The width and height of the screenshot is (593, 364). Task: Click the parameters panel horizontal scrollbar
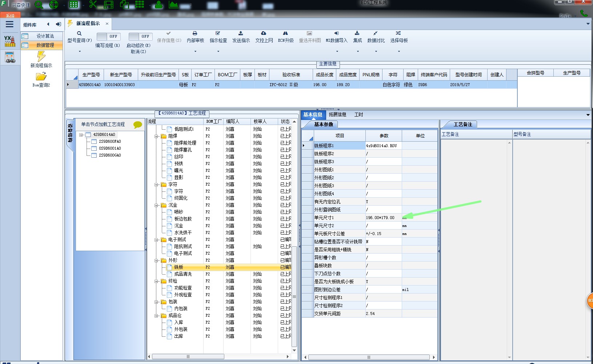click(369, 357)
